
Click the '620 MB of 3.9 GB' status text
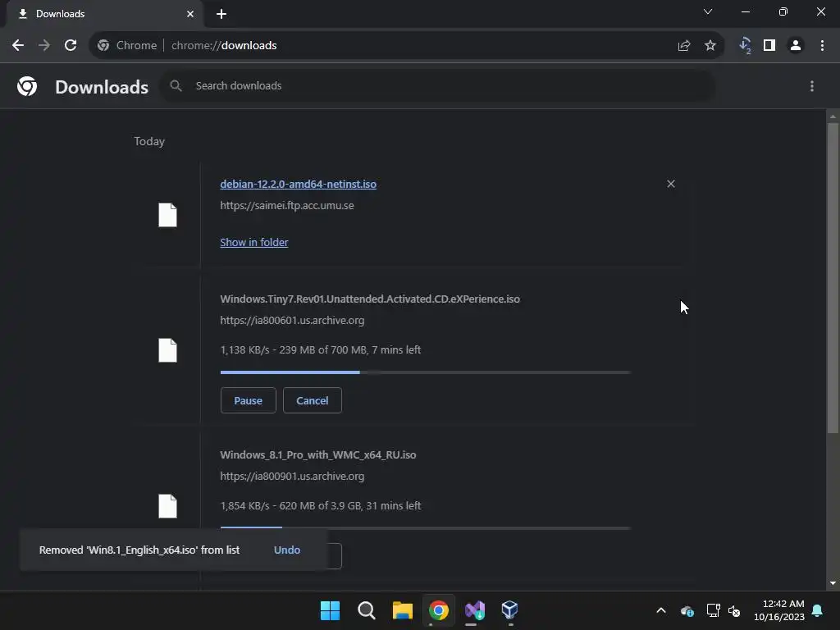click(321, 505)
